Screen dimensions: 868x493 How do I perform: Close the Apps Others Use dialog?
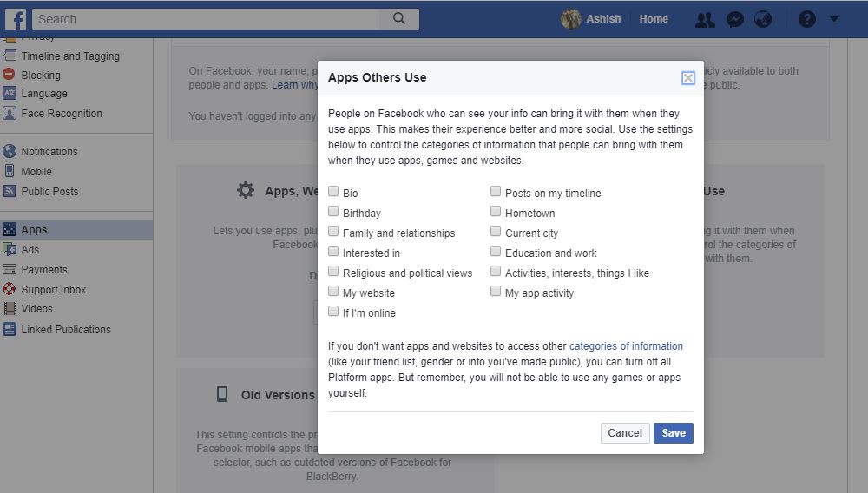(687, 78)
